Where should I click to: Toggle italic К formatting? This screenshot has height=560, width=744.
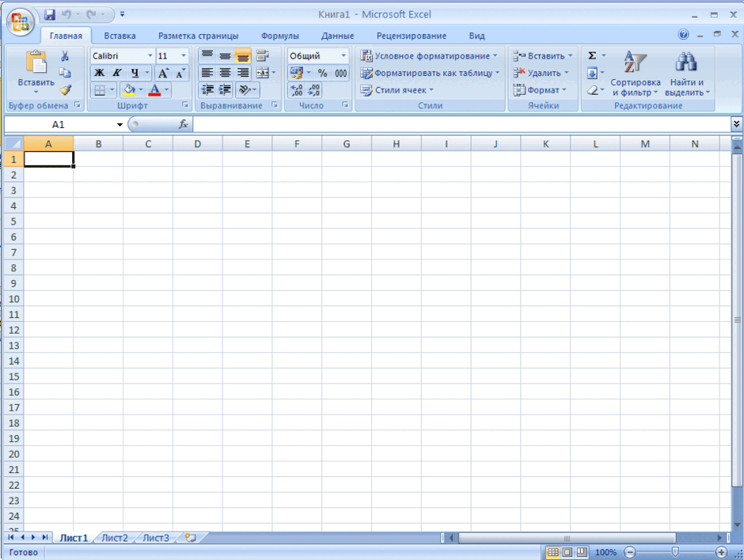(116, 73)
